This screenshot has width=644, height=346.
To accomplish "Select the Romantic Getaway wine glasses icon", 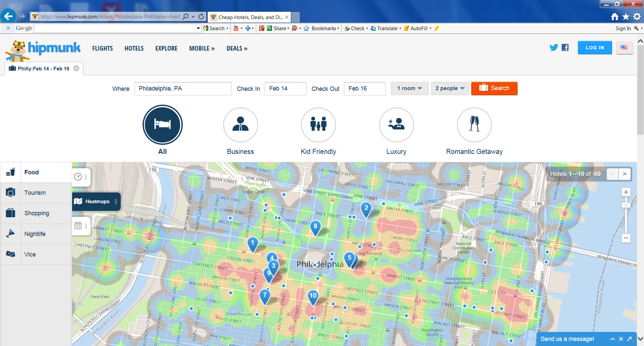I will coord(474,125).
